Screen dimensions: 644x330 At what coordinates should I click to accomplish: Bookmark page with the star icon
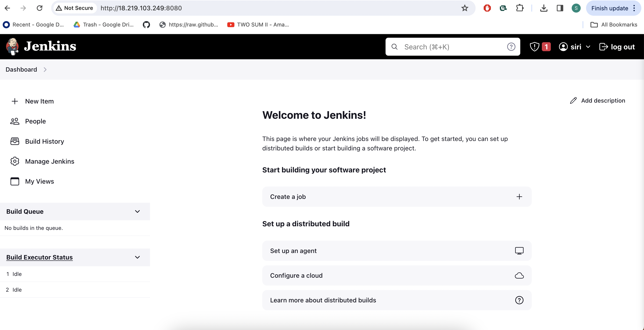click(x=465, y=8)
